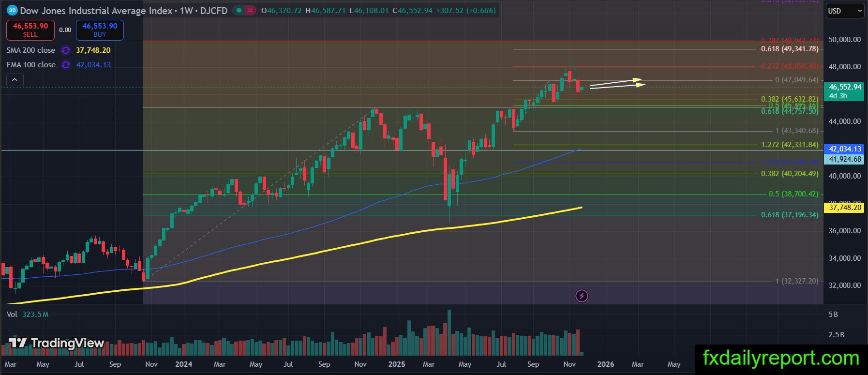Click the purple icon beside SMA 200 close
Viewport: 868px width, 375px height.
point(66,50)
